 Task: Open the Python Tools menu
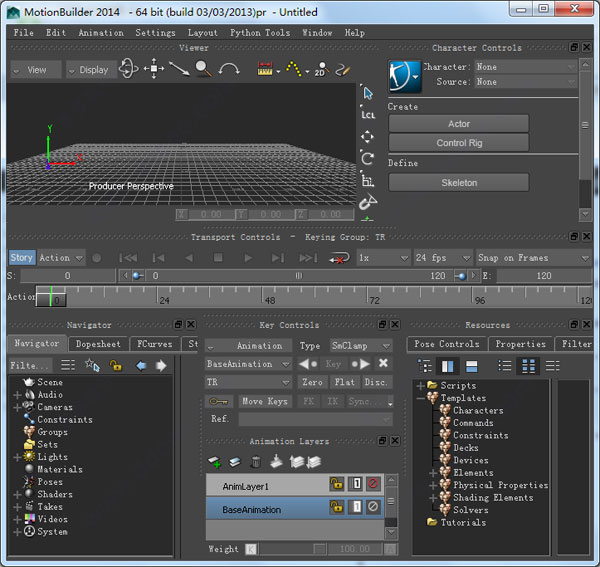[260, 33]
